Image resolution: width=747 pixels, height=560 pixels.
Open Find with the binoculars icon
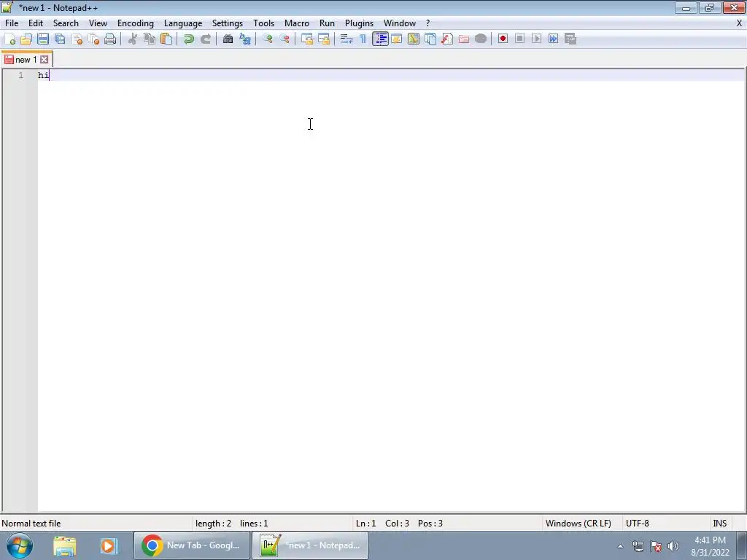point(228,39)
